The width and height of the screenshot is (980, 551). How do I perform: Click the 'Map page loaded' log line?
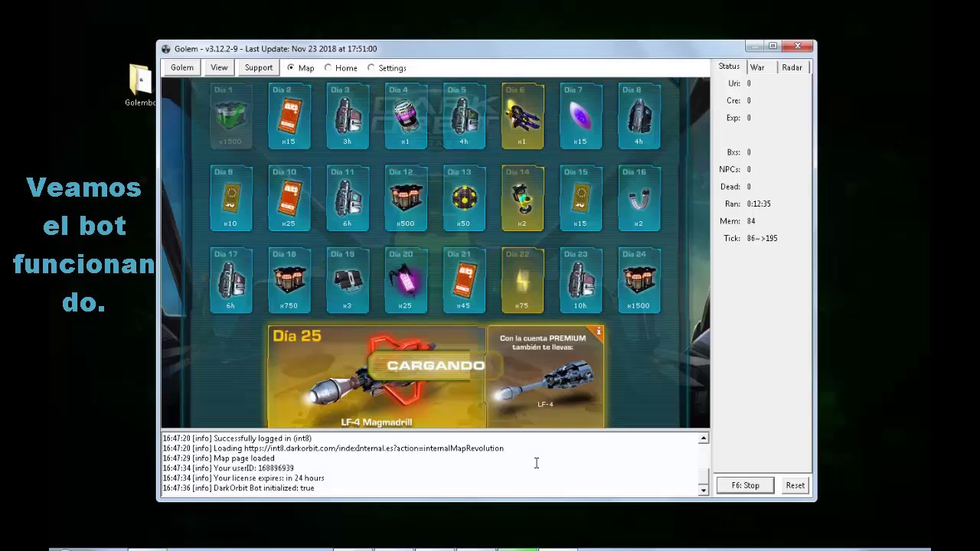tap(218, 458)
